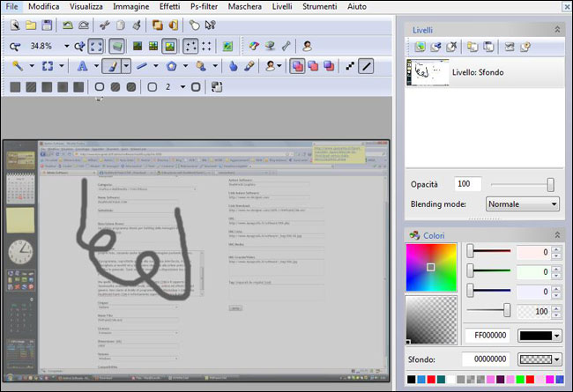Toggle the fit-to-window zoom button

pyautogui.click(x=97, y=46)
